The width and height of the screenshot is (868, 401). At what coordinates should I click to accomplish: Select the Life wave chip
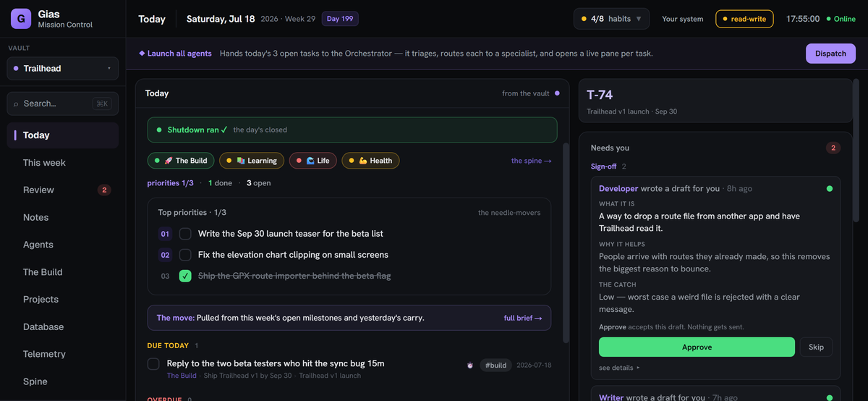tap(312, 161)
